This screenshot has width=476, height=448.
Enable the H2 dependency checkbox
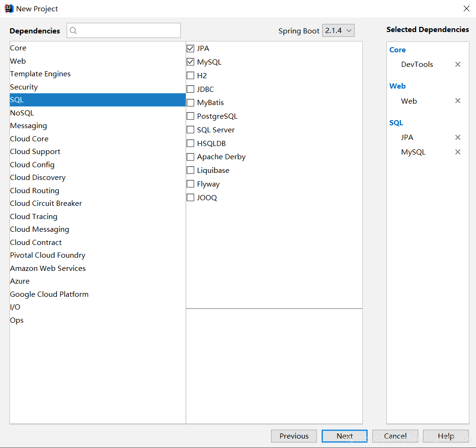(x=190, y=75)
